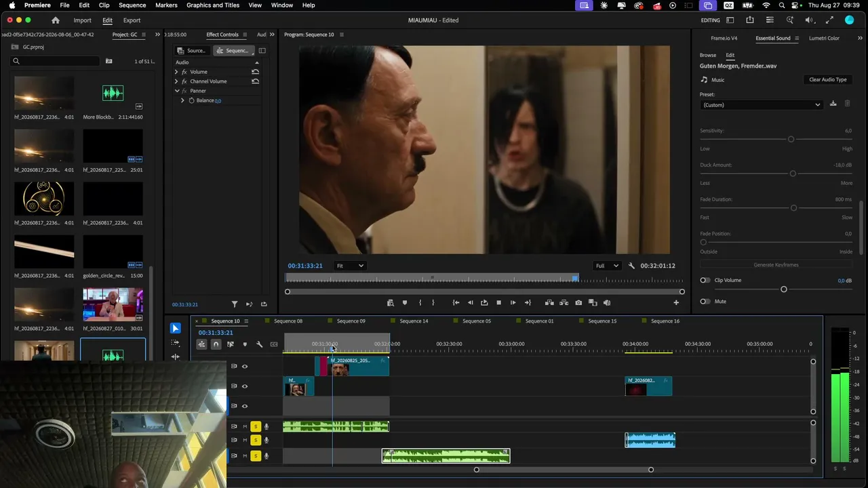The width and height of the screenshot is (868, 488).
Task: Open the project panel filter funnel icon
Action: click(235, 304)
